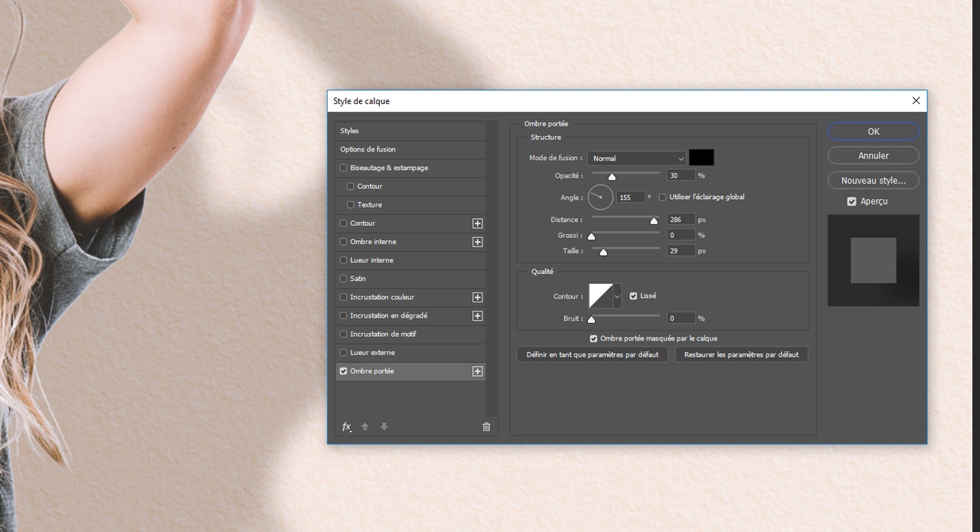This screenshot has height=532, width=980.
Task: Enable the Lueur interne checkbox
Action: point(344,260)
